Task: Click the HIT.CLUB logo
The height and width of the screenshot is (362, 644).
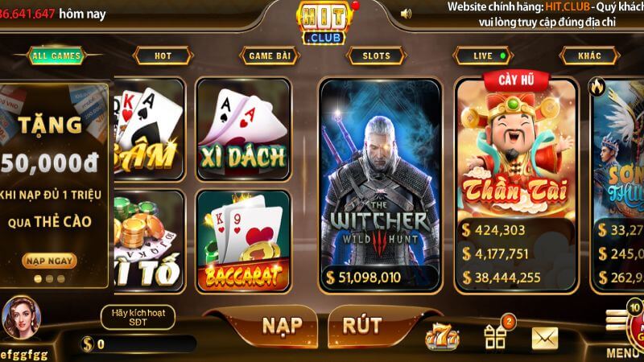Action: click(x=325, y=23)
